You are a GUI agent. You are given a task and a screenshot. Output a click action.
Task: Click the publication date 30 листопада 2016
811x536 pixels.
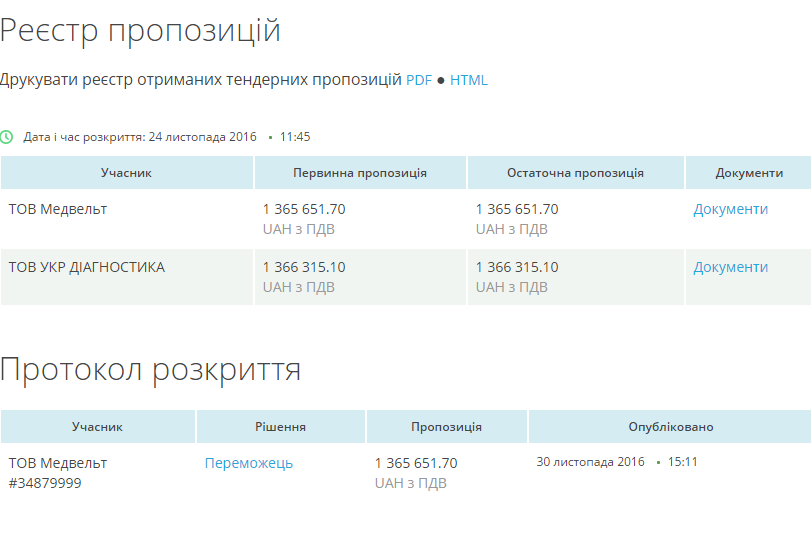[590, 462]
